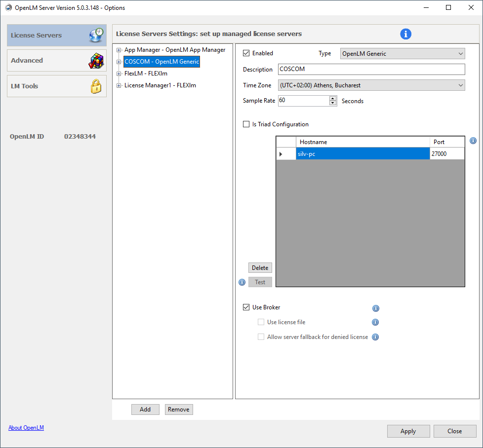The height and width of the screenshot is (448, 483).
Task: Click info icon for server fallback option
Action: [x=375, y=337]
